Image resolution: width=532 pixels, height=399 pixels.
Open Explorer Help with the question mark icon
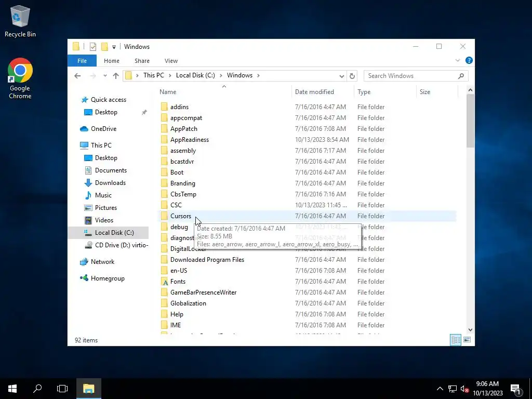469,60
